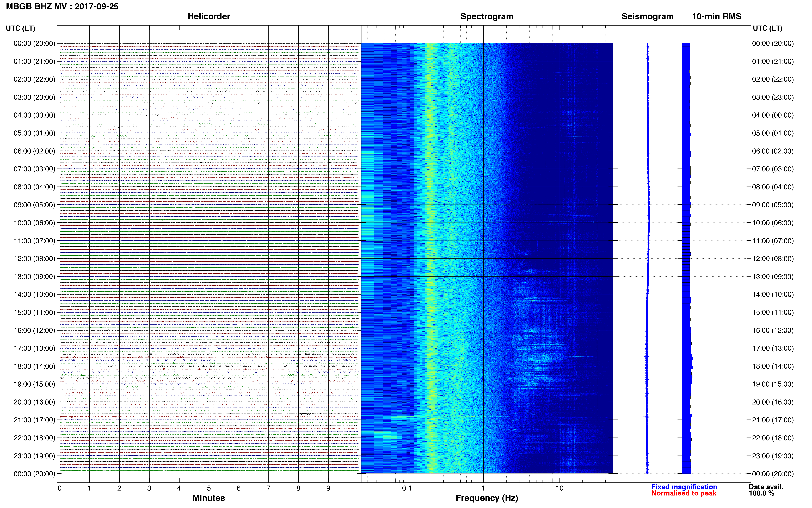Image resolution: width=812 pixels, height=508 pixels.
Task: Pick "06:00 (02:00)" on the left time axis
Action: [x=34, y=151]
